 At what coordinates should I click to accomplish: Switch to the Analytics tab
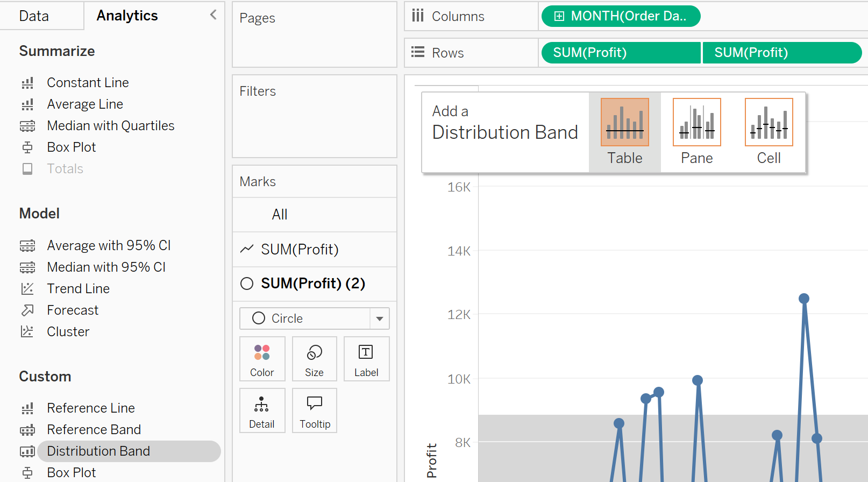127,16
